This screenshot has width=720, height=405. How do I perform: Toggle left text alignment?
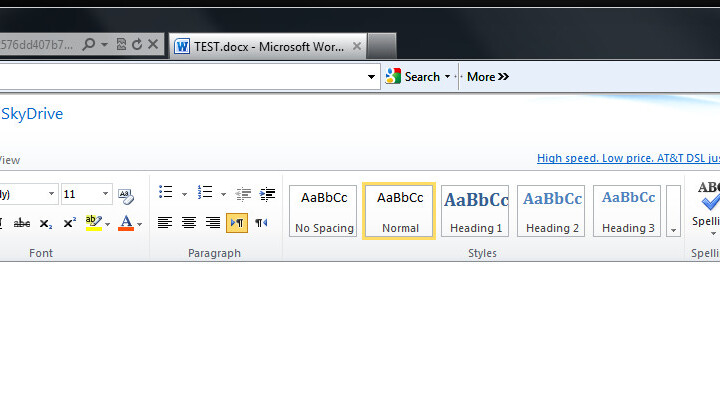[x=165, y=222]
